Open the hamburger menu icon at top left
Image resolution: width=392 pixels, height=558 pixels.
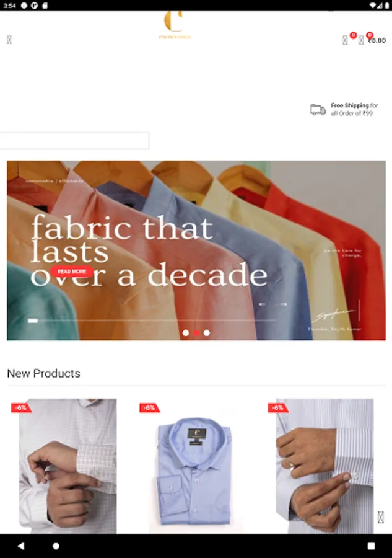9,40
